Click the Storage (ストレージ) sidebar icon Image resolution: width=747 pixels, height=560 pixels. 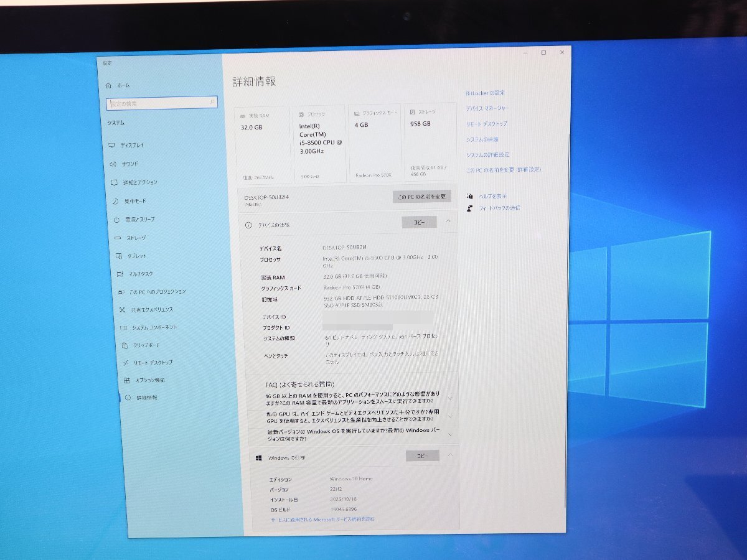118,238
